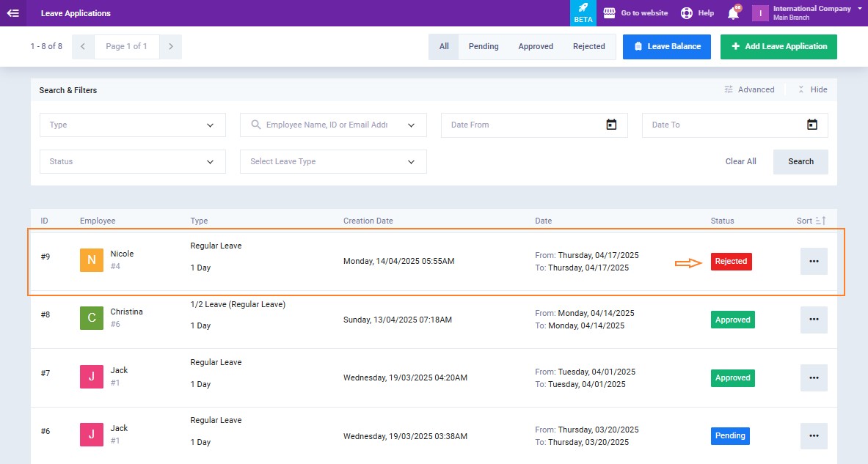Click the ID '#8' cell
This screenshot has width=868, height=464.
click(45, 314)
